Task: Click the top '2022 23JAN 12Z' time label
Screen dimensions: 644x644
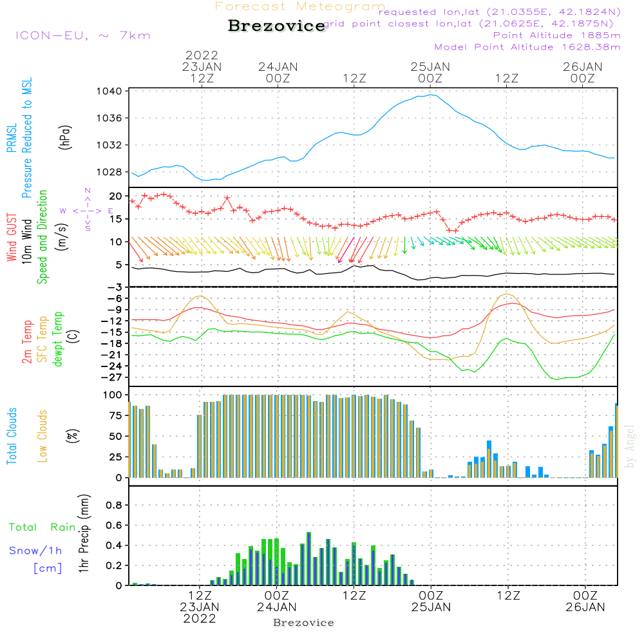Action: [x=202, y=66]
